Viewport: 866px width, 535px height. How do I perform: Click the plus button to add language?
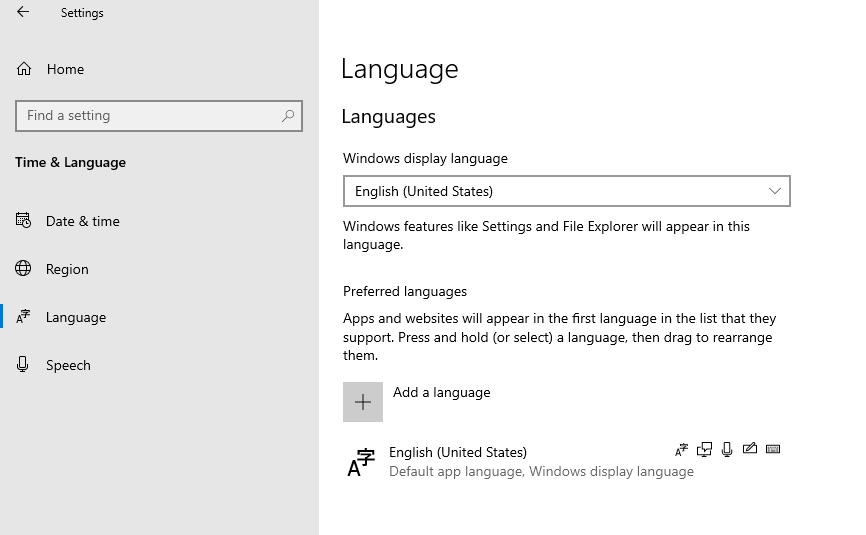coord(363,402)
